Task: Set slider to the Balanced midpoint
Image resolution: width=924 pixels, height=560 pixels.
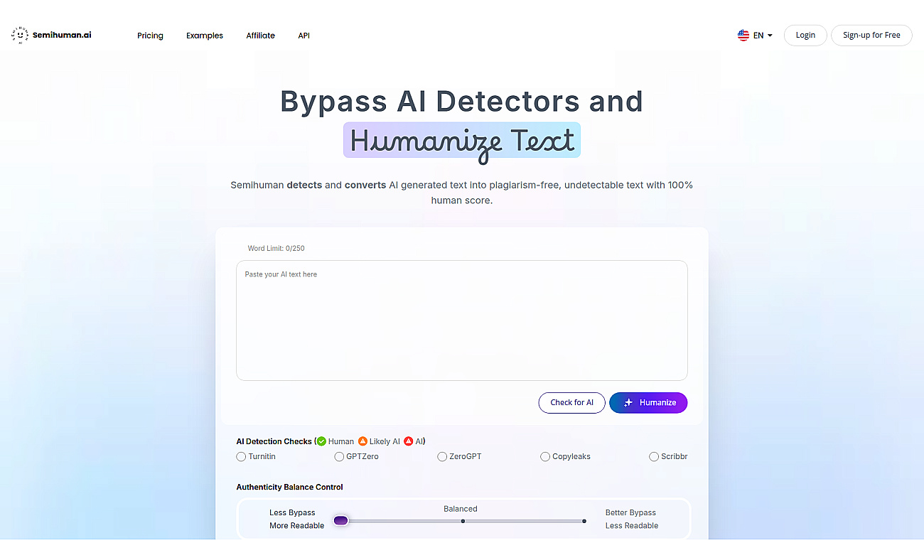Action: pos(463,521)
